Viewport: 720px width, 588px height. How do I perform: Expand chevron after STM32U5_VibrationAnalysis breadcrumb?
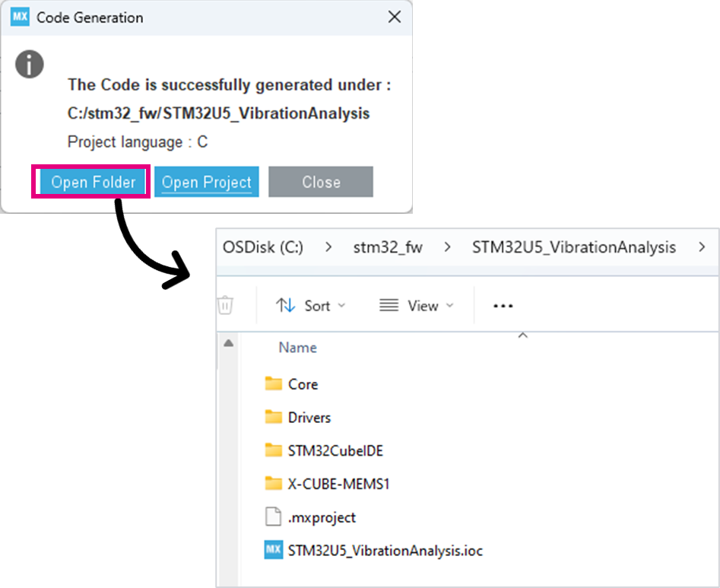coord(702,247)
